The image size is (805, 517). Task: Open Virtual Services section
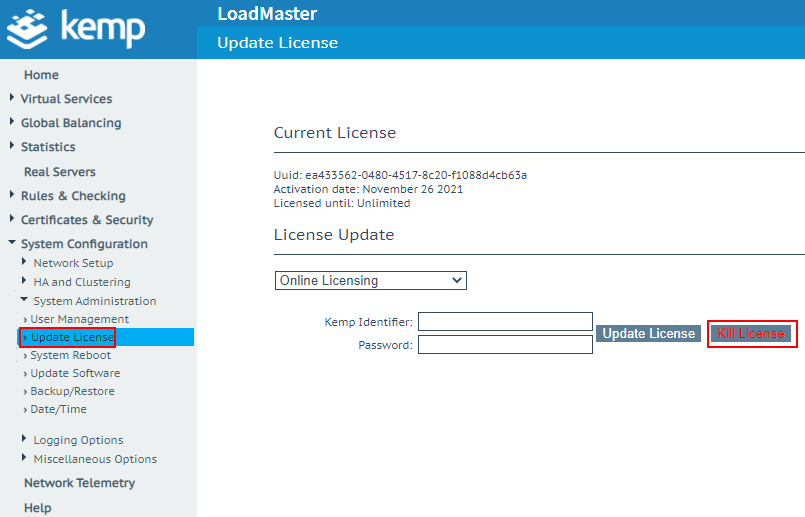[66, 99]
